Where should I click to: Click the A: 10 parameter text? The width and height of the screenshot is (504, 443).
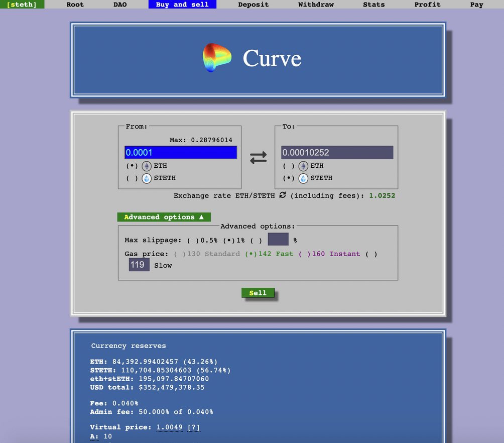[x=101, y=436]
